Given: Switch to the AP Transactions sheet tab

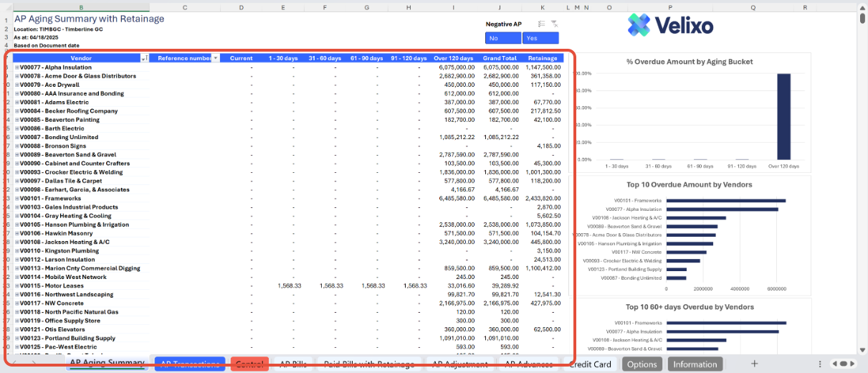Looking at the screenshot, I should click(190, 364).
